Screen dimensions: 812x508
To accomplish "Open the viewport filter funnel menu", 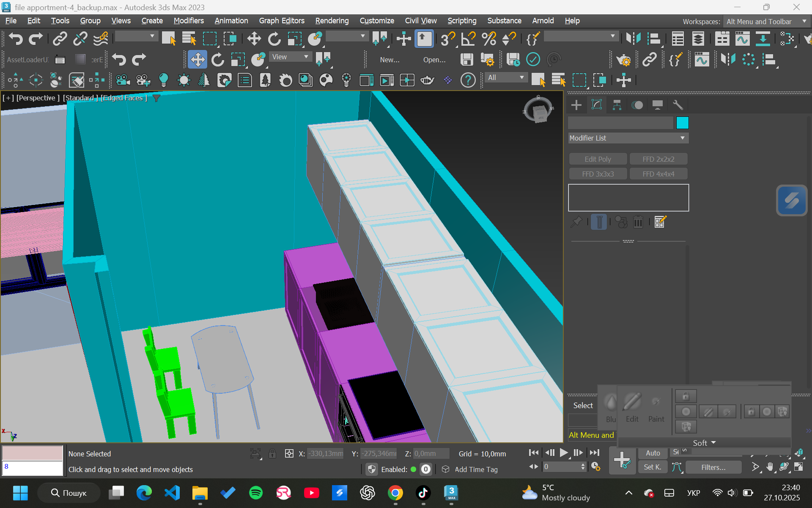I will point(156,98).
